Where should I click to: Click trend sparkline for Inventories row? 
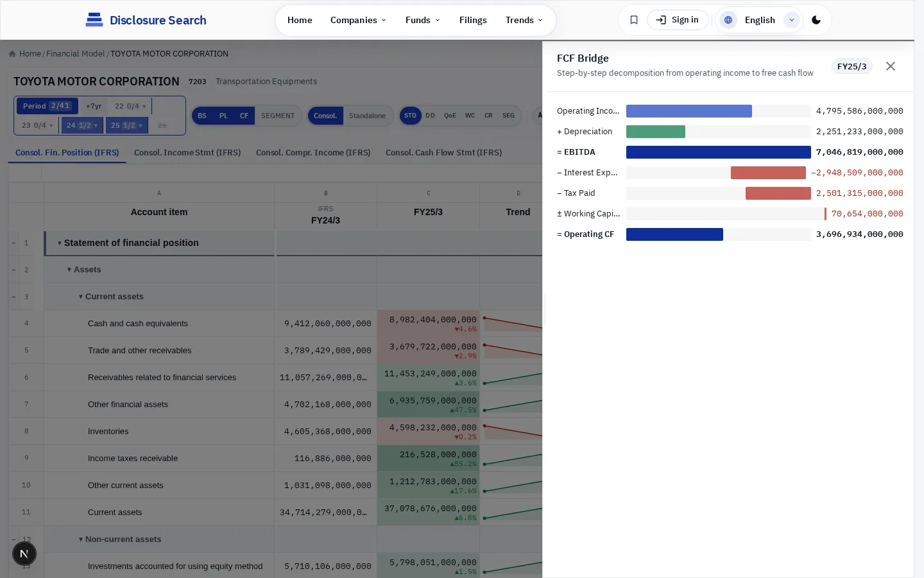point(512,431)
